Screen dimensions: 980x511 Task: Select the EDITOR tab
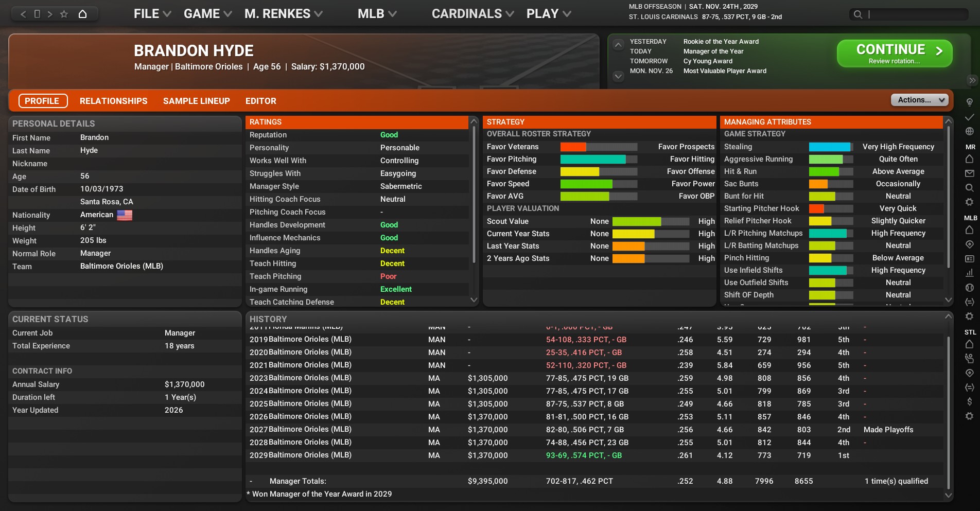click(x=260, y=101)
